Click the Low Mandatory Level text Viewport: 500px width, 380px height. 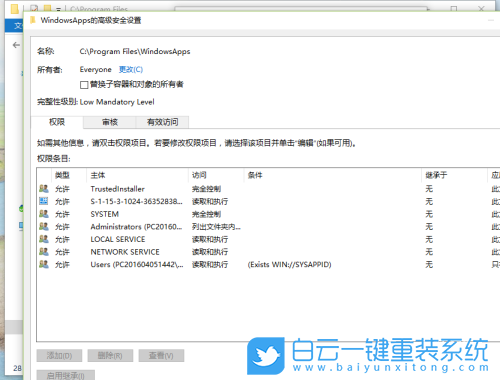point(117,102)
